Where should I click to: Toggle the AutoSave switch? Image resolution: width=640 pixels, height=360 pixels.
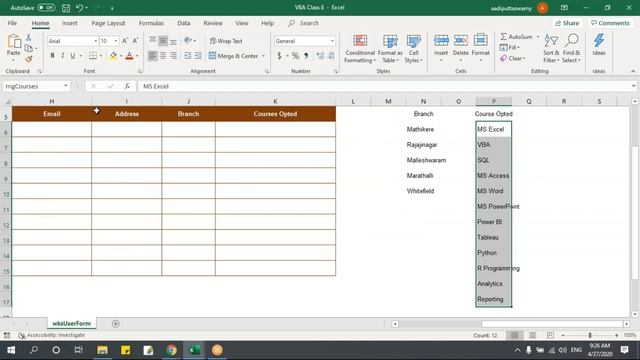(46, 8)
